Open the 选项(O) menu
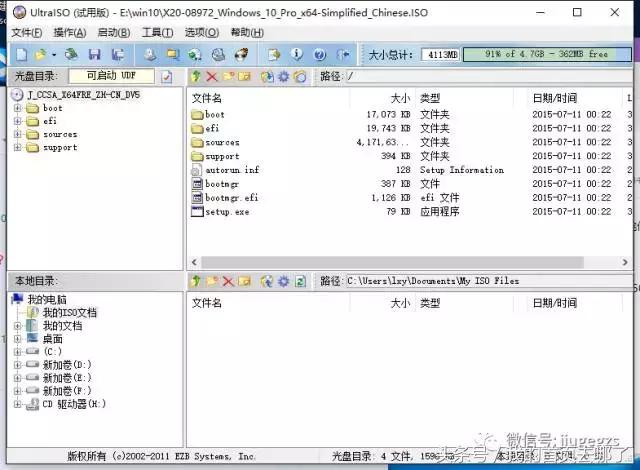This screenshot has height=470, width=640. 202,33
